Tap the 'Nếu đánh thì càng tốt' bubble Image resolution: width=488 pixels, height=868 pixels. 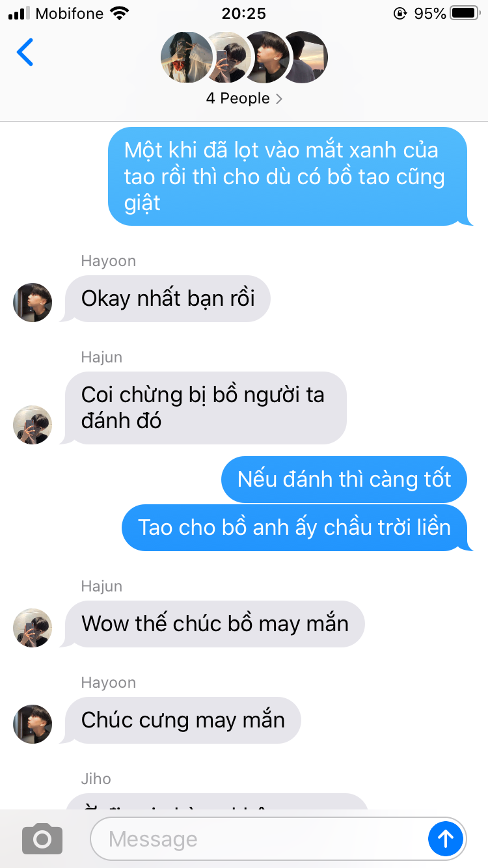(x=345, y=480)
